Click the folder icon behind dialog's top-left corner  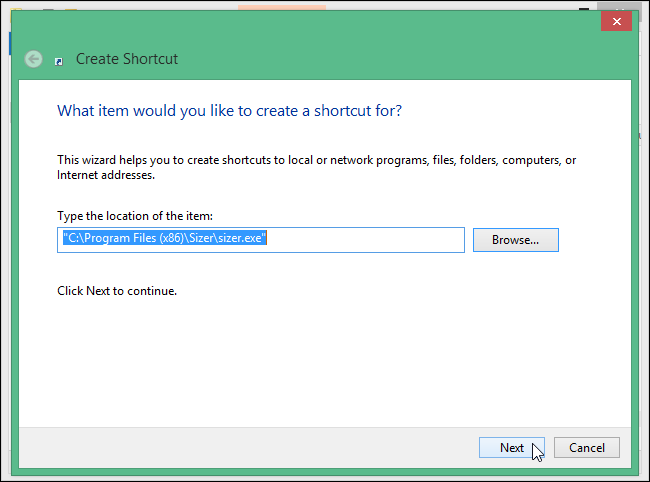click(14, 6)
